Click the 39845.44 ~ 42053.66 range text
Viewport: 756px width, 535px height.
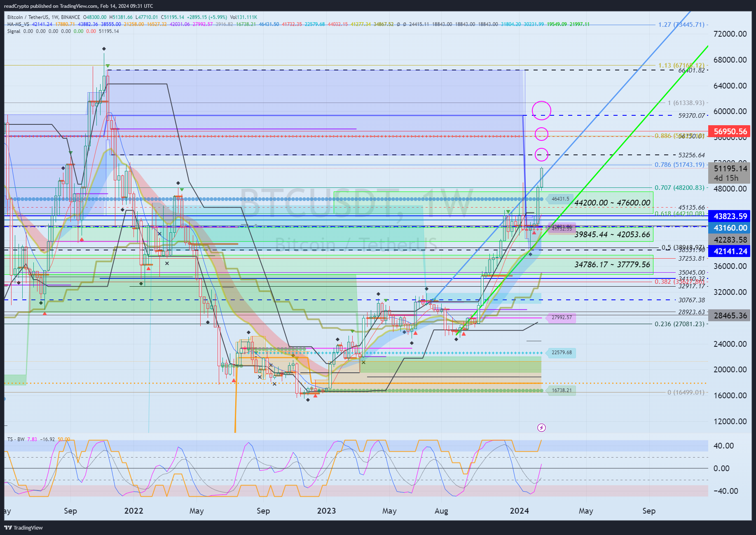tap(612, 234)
